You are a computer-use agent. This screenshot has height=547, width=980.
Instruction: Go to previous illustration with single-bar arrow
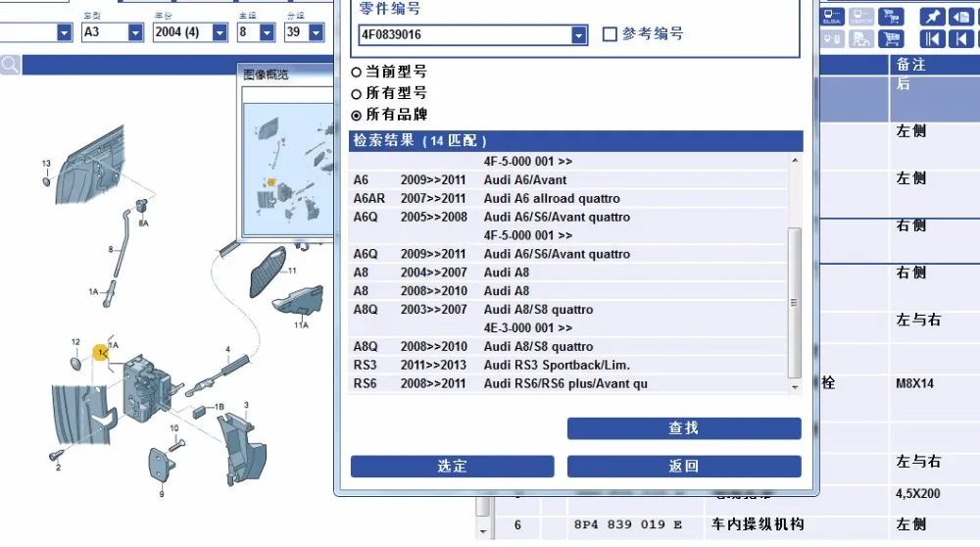pos(961,39)
